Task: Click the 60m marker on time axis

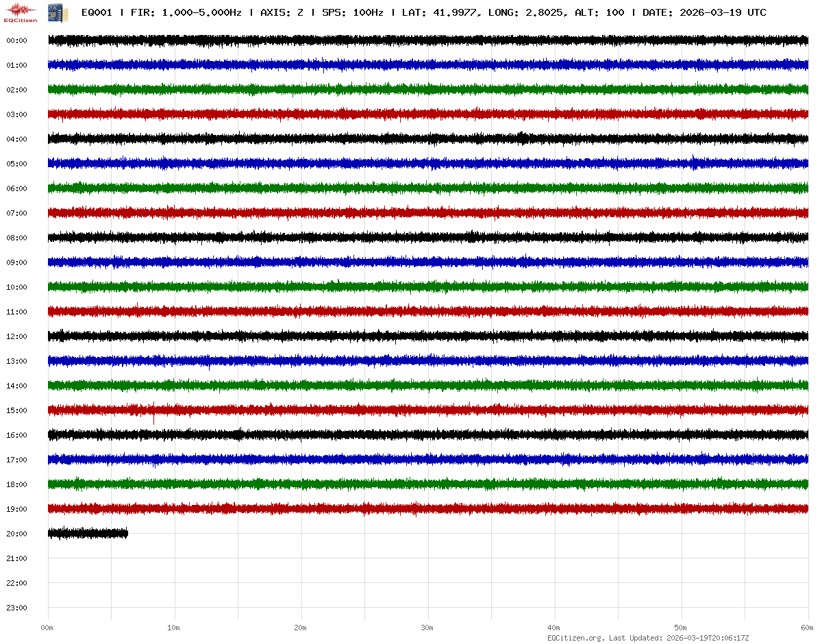Action: point(806,628)
